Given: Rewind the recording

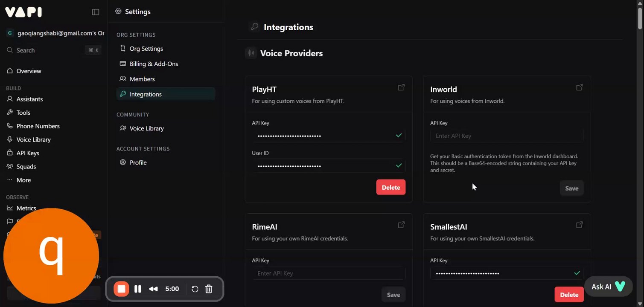Looking at the screenshot, I should tap(153, 289).
